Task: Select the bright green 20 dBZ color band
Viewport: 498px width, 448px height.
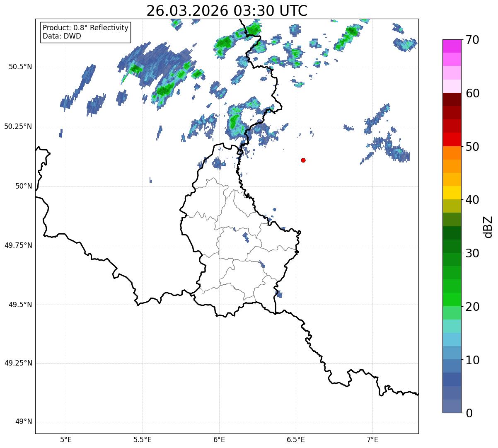Action: click(452, 300)
